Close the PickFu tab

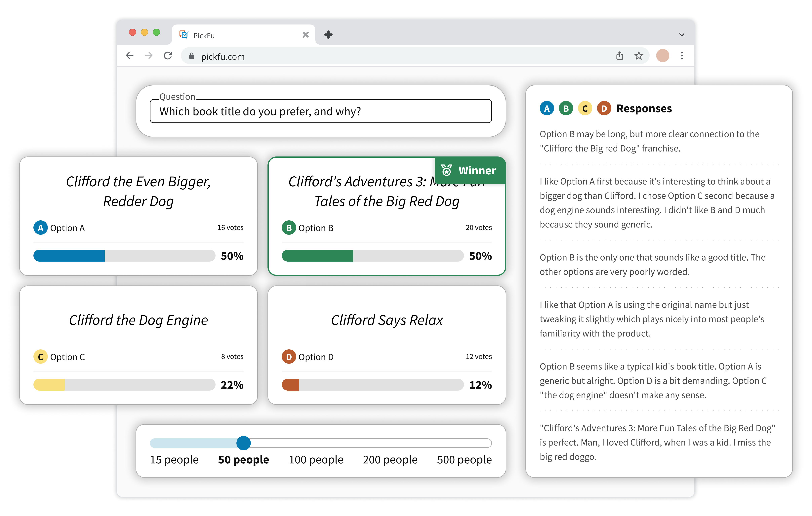(x=305, y=35)
